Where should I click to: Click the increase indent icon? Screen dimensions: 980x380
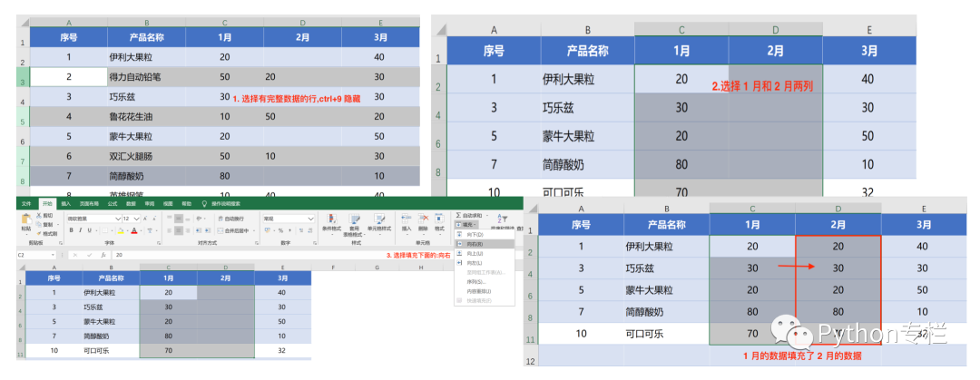point(208,230)
